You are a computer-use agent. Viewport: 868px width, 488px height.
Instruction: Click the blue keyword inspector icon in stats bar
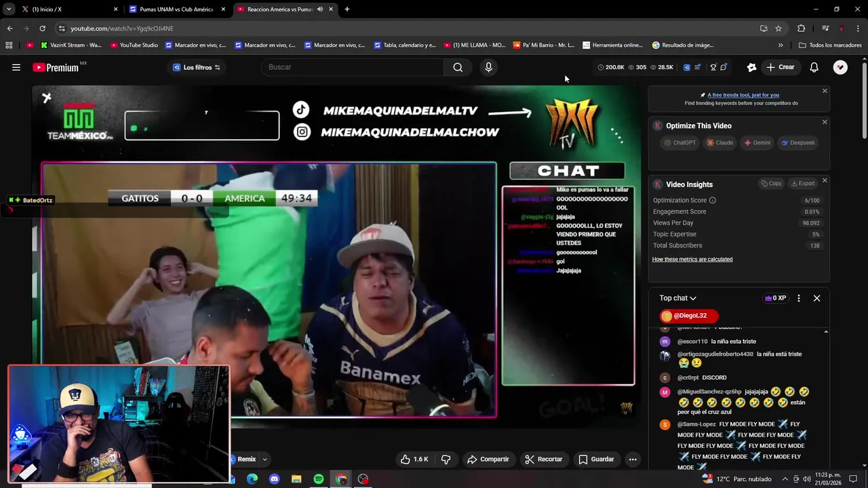(x=686, y=67)
